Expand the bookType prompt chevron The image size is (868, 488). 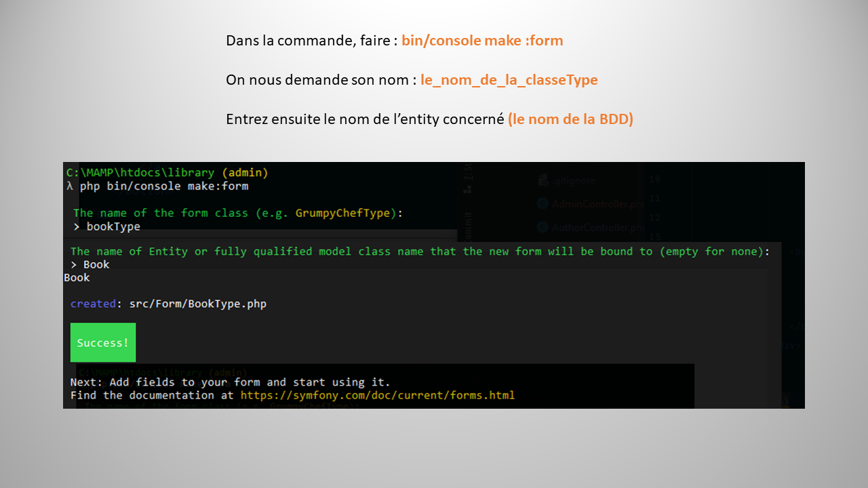(77, 226)
